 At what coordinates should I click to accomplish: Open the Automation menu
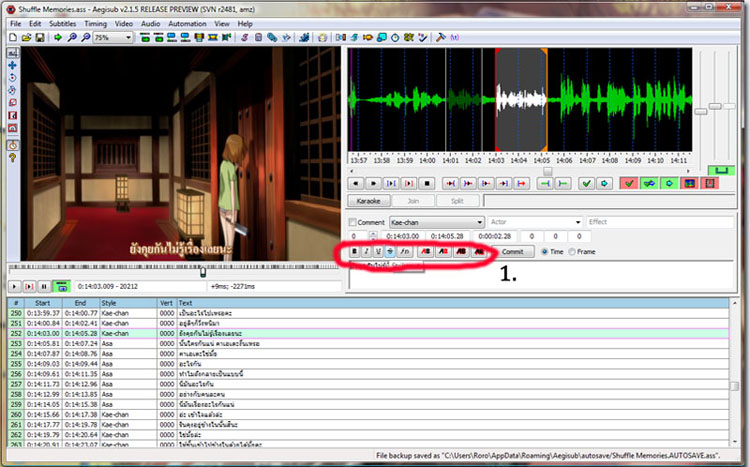point(187,23)
